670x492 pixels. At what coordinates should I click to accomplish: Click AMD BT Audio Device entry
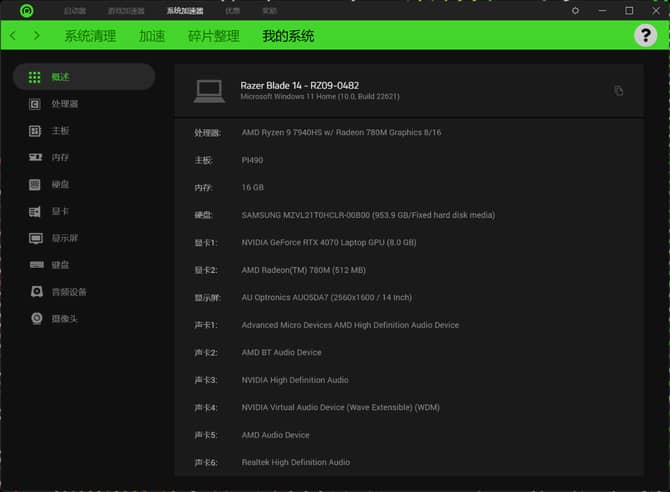coord(282,353)
